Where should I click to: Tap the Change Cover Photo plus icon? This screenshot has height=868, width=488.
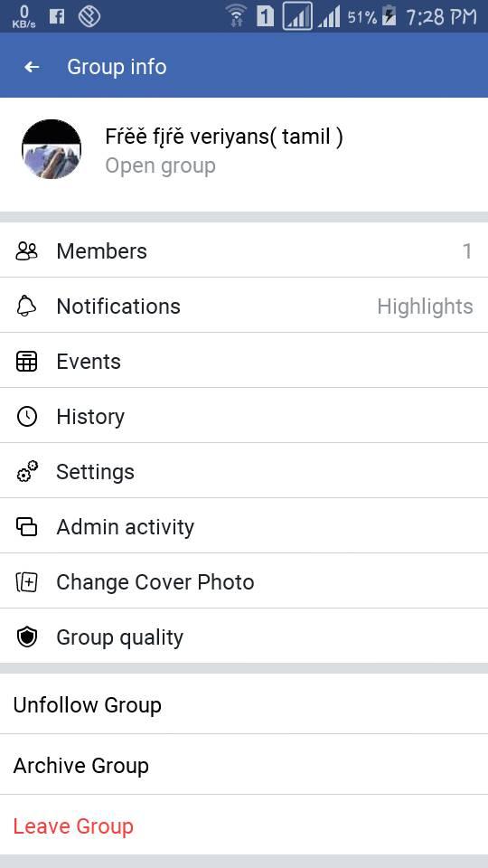26,581
